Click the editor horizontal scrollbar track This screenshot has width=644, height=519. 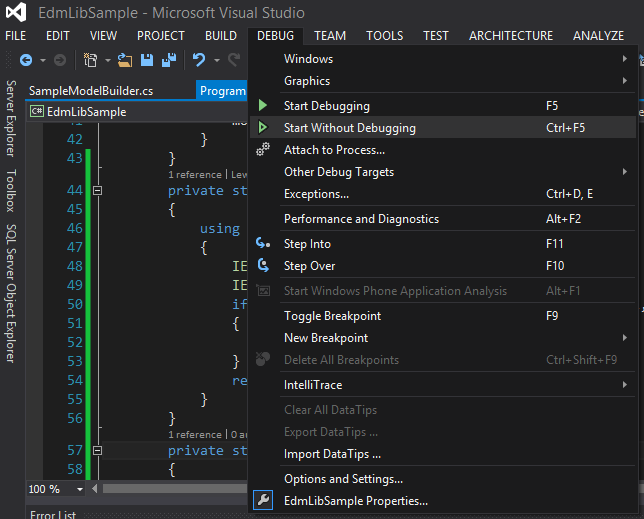tap(175, 489)
